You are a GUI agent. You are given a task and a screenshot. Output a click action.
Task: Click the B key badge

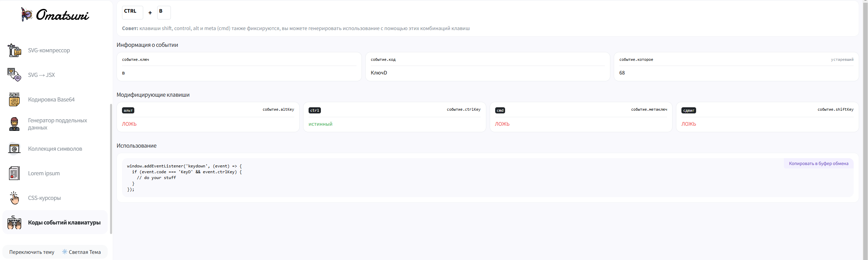tap(164, 13)
